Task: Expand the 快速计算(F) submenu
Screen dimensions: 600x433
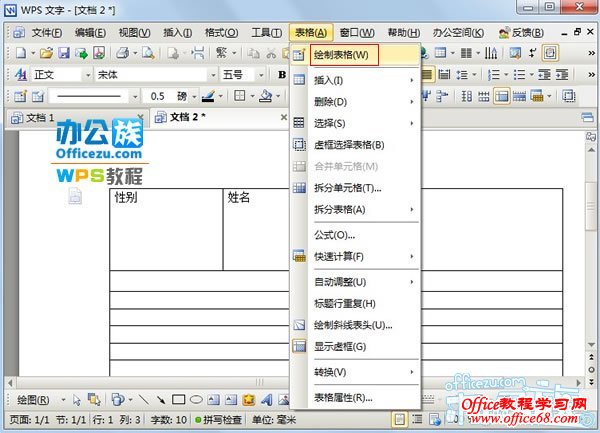Action: pos(412,256)
